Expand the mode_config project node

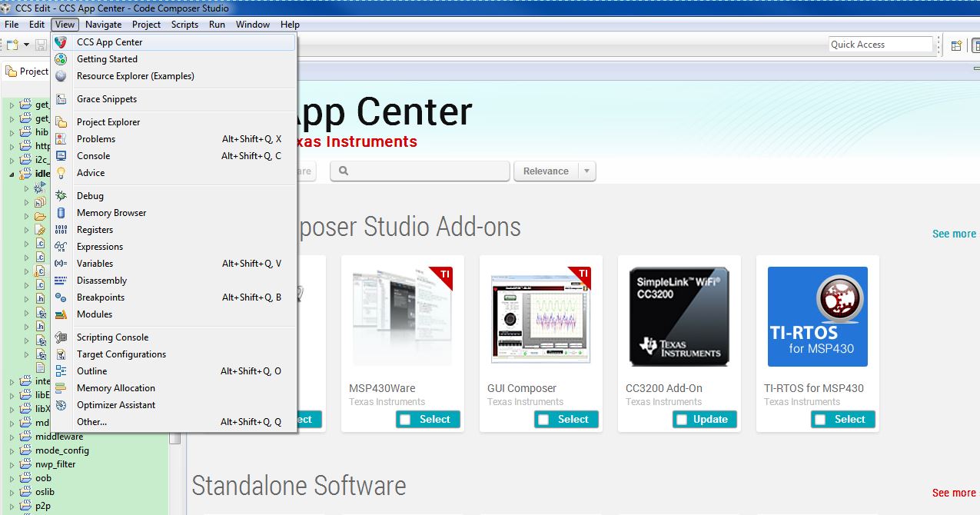[x=12, y=450]
